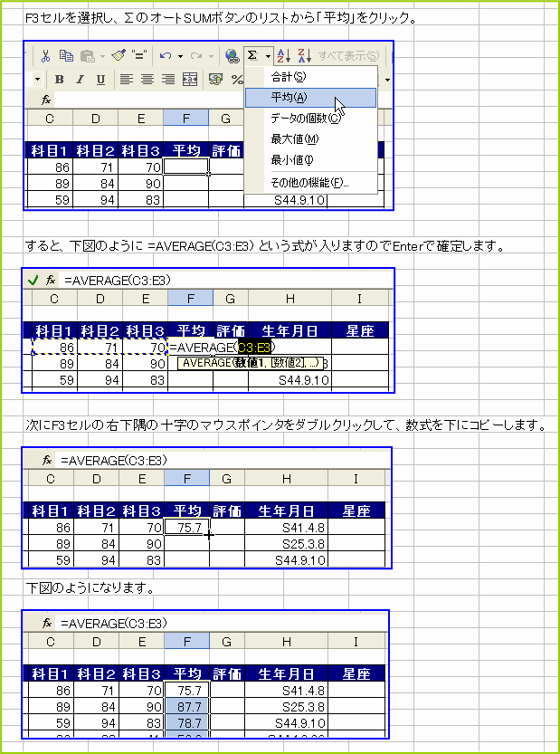Toggle Underline formatting
This screenshot has height=754, width=560.
[101, 80]
